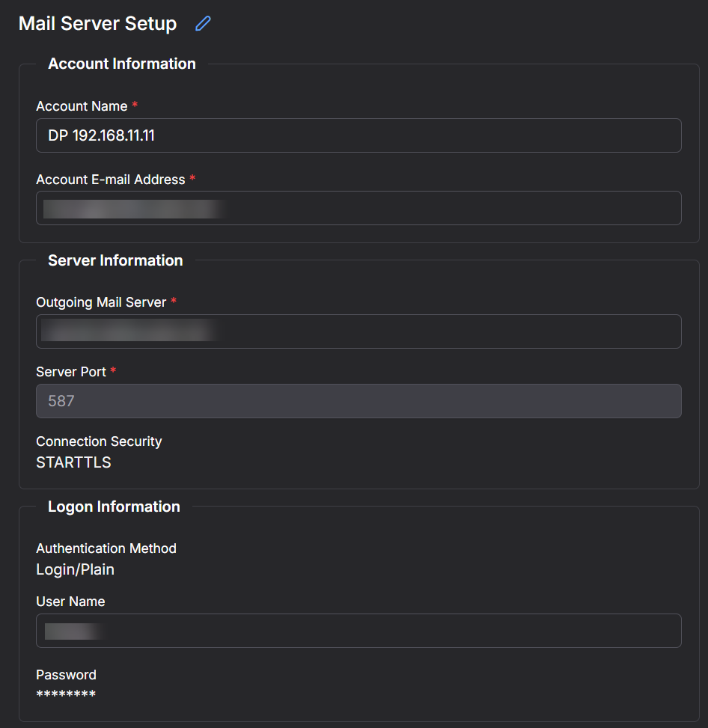Click the Server Port field showing 587
This screenshot has width=708, height=728.
tap(358, 401)
